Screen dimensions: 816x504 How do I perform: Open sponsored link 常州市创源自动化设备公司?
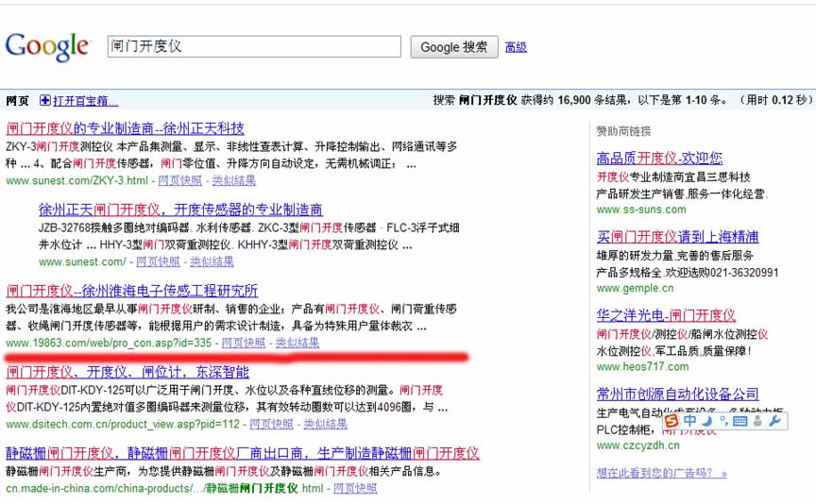coord(677,394)
